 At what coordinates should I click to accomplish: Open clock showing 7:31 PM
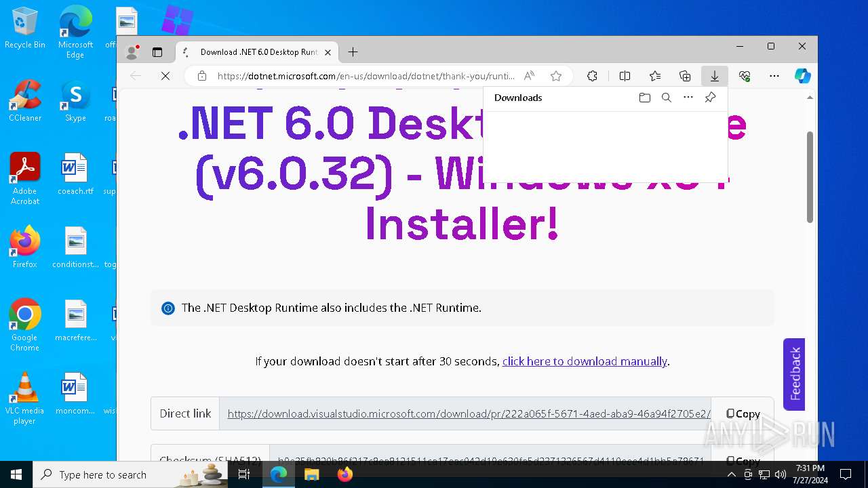(x=810, y=474)
